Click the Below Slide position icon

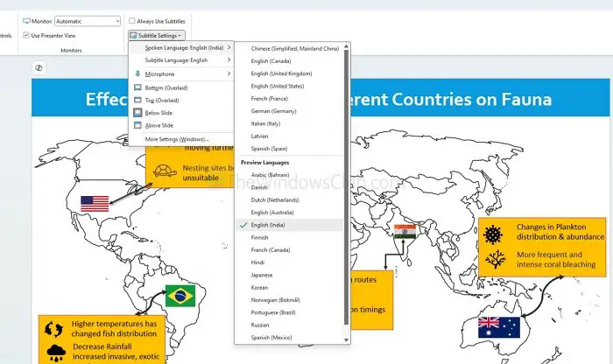coord(137,113)
